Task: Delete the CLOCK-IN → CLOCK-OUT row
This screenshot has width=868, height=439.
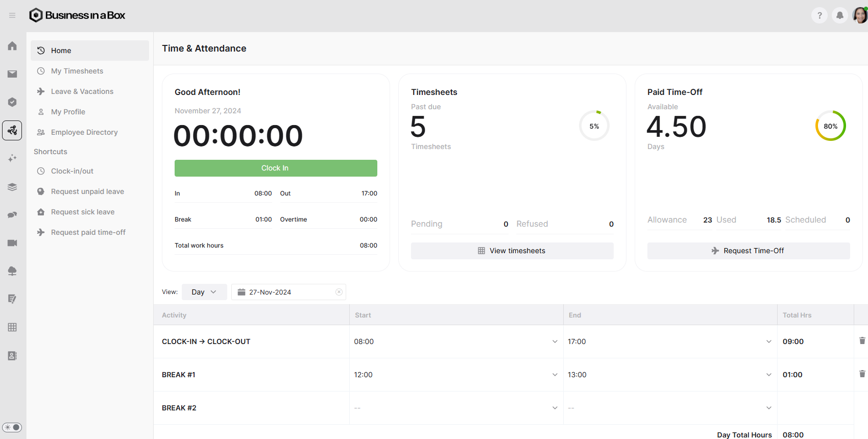Action: [x=862, y=340]
